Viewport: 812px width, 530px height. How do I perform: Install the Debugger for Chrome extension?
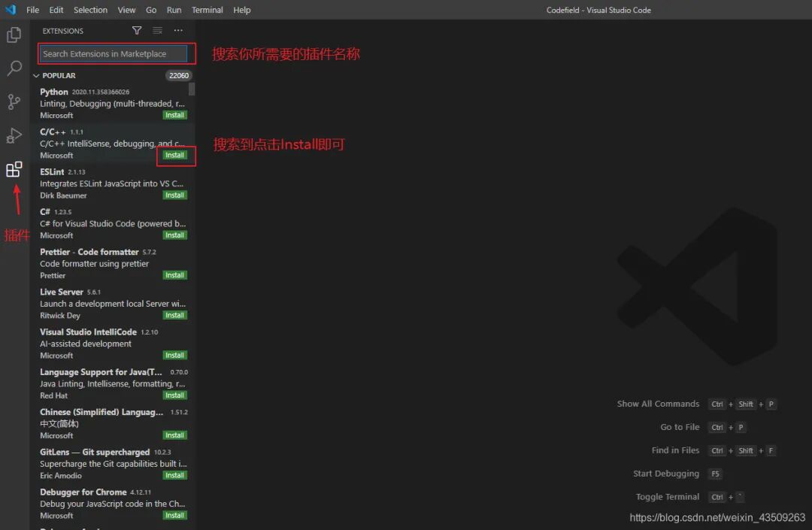[x=174, y=515]
